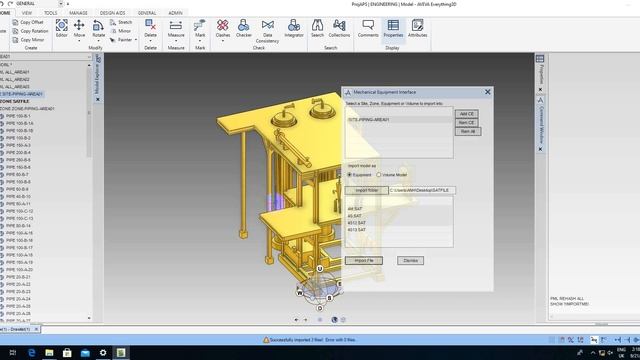Screen dimensions: 640x360
Task: Open the Search tool
Action: pos(317,28)
